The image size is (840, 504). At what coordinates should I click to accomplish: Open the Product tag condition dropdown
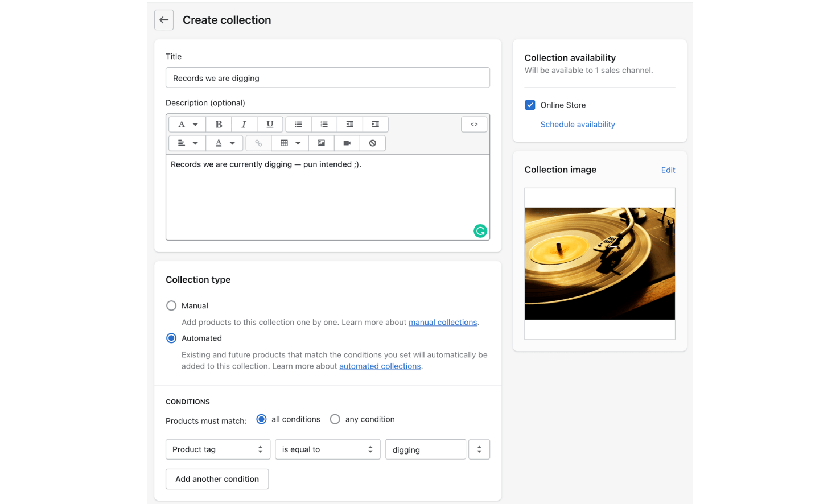click(218, 449)
